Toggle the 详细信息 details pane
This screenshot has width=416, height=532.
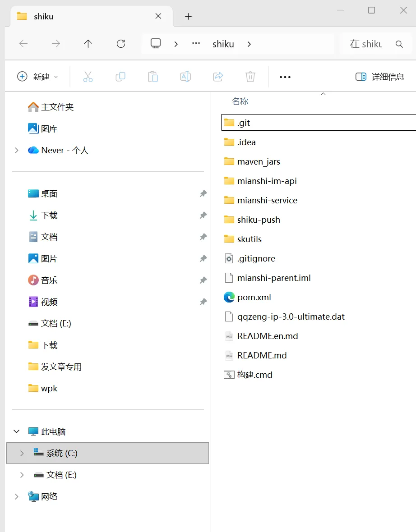[x=379, y=77]
